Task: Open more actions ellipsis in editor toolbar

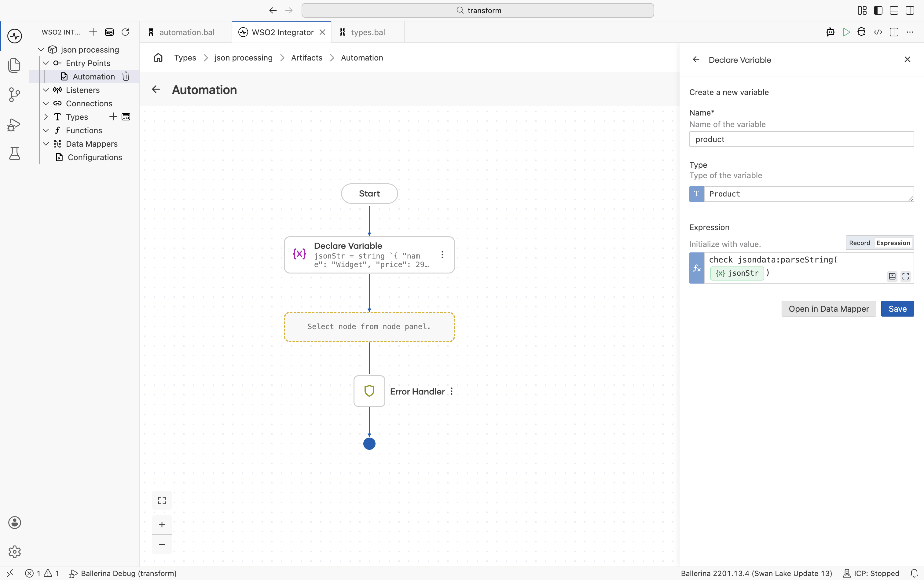Action: coord(910,32)
